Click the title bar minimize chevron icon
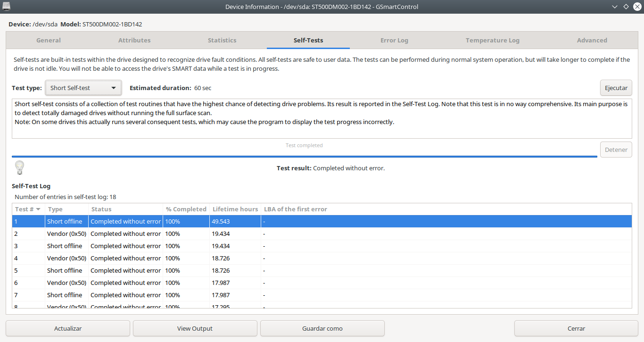Viewport: 644px width, 342px height. tap(615, 7)
